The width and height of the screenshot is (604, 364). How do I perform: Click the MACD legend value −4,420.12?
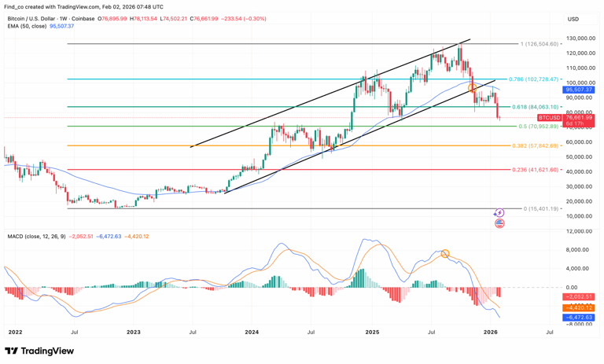tap(136, 236)
